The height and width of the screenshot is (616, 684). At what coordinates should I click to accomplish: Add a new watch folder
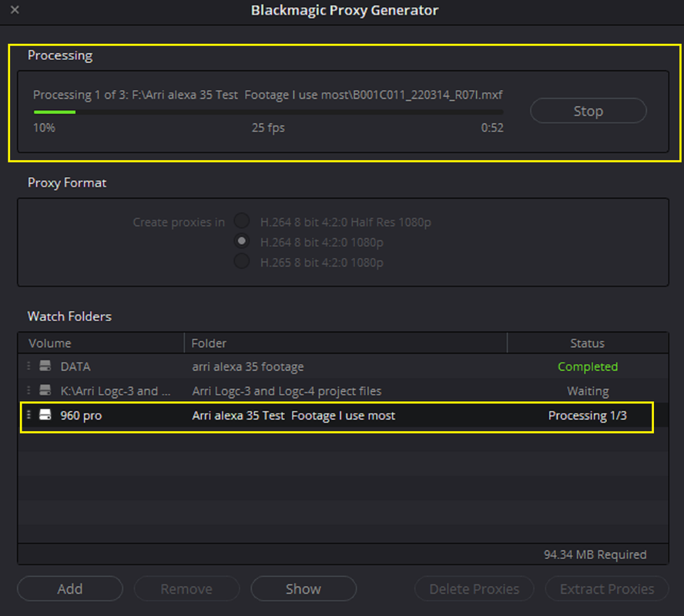click(x=70, y=588)
